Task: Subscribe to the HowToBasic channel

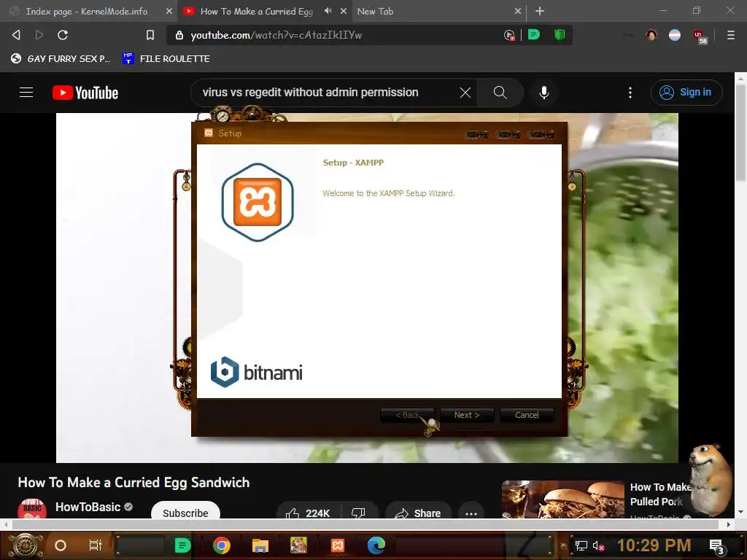Action: pos(185,513)
